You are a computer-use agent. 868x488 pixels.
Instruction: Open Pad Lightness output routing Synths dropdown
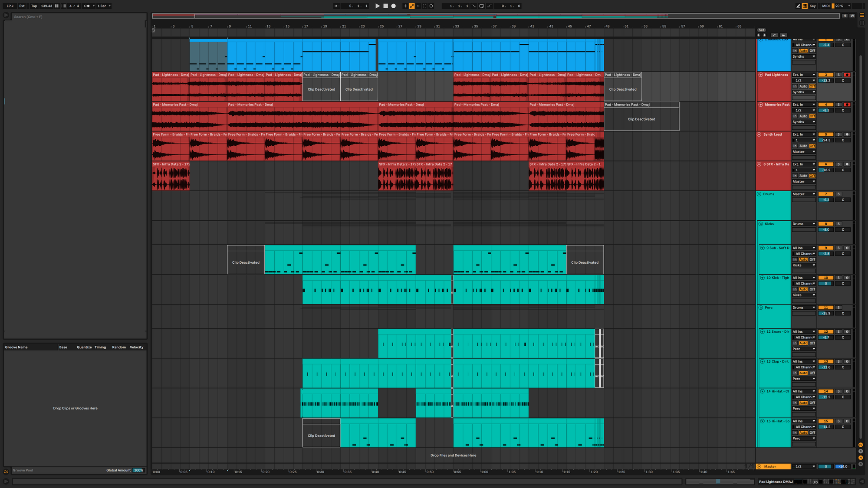coord(804,92)
